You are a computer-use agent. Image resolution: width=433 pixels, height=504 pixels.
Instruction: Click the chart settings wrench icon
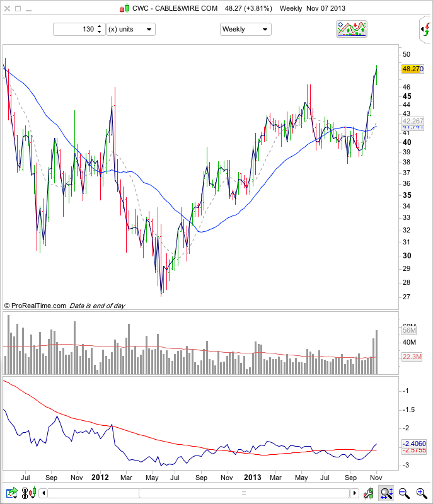(x=369, y=493)
